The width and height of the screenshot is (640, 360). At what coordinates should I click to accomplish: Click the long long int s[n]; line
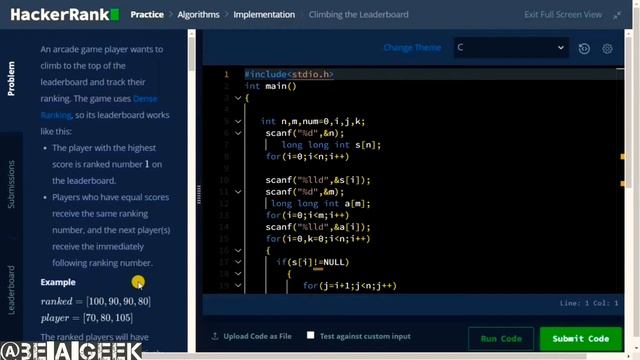pos(331,145)
